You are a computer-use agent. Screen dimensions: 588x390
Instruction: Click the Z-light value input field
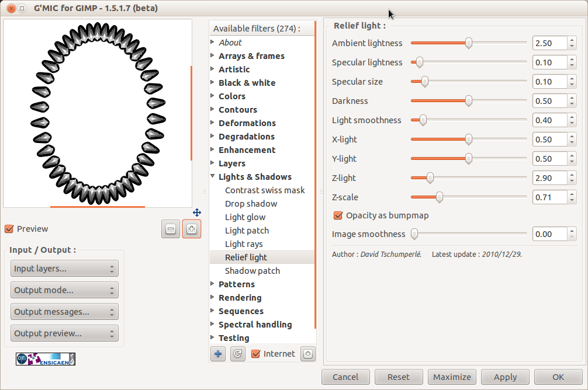(x=549, y=178)
